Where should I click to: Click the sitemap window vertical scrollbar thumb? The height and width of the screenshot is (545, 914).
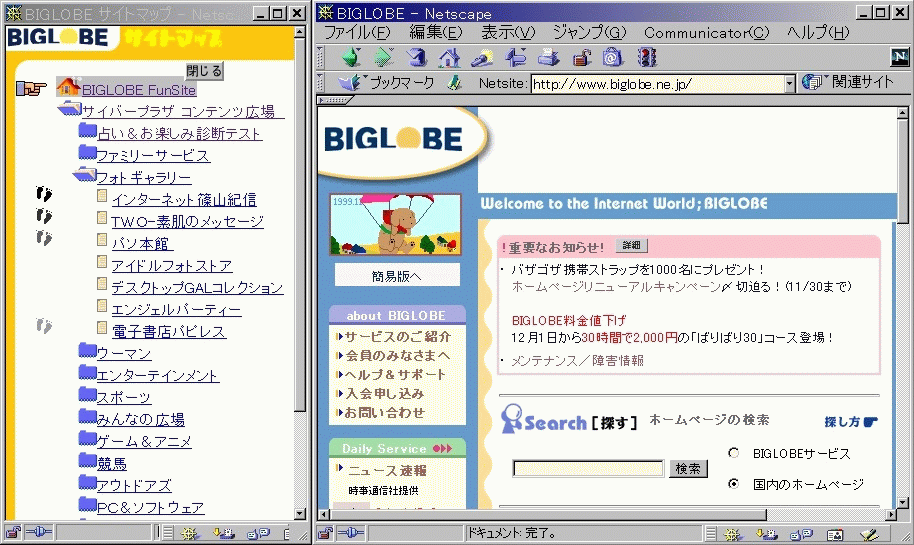[x=300, y=224]
